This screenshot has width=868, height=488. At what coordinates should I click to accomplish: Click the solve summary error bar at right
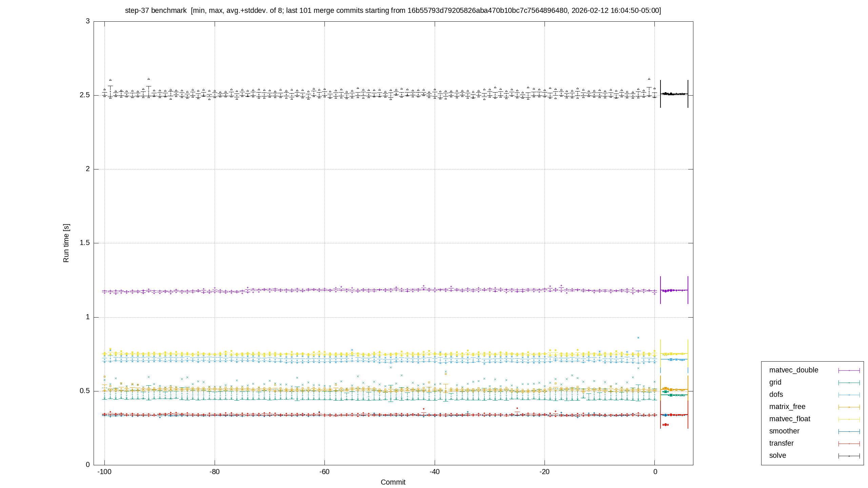tap(674, 94)
